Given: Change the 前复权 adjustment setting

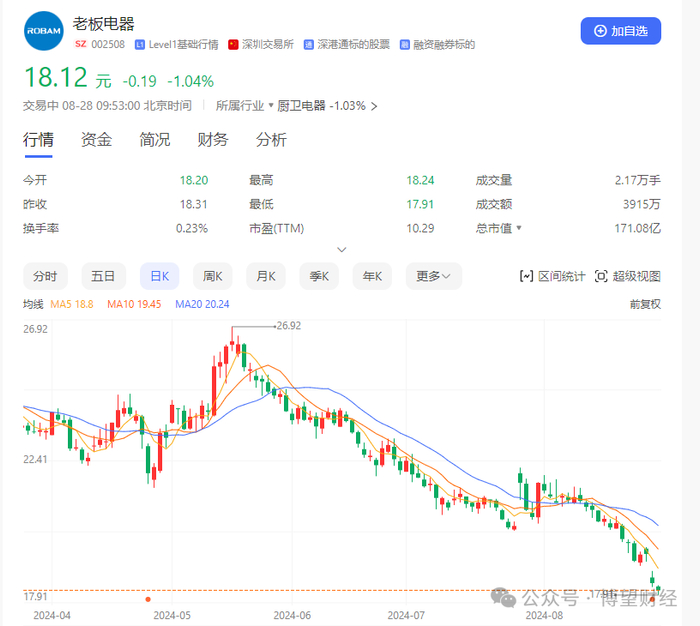Looking at the screenshot, I should click(645, 305).
